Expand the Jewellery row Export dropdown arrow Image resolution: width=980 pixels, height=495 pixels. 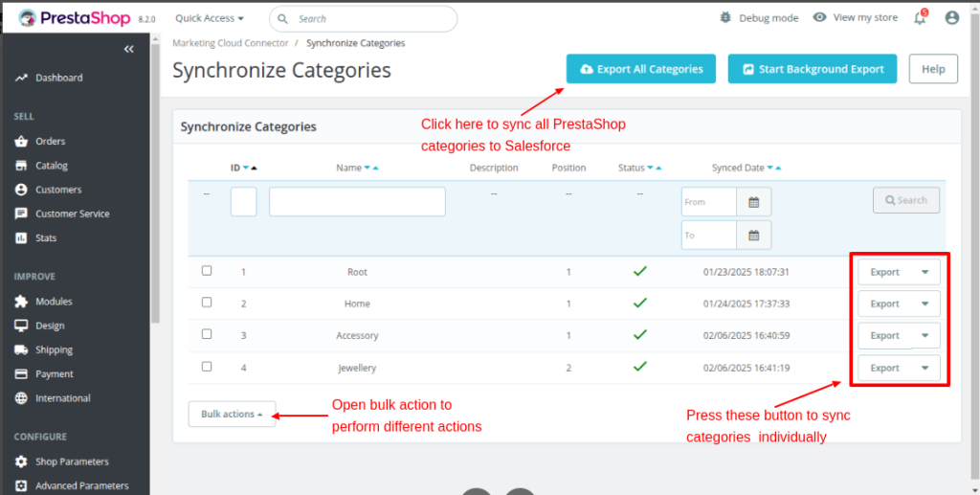point(925,368)
